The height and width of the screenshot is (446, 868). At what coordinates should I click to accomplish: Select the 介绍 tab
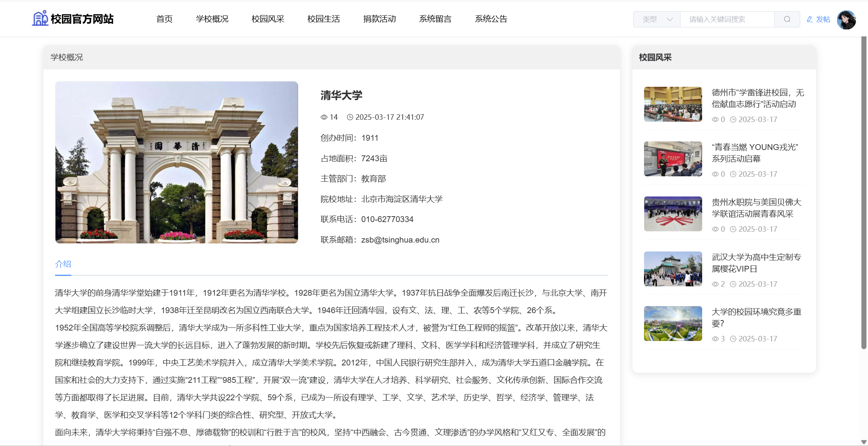pos(63,264)
